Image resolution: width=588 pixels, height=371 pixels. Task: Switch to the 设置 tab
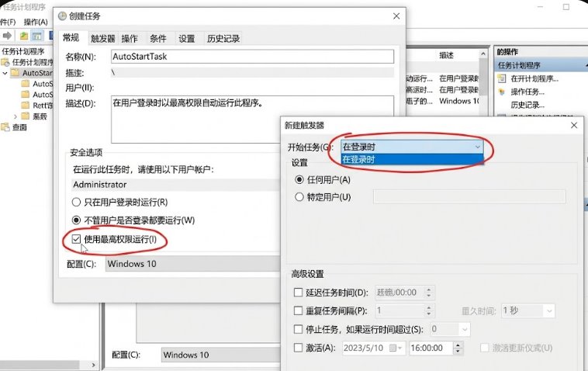[186, 38]
